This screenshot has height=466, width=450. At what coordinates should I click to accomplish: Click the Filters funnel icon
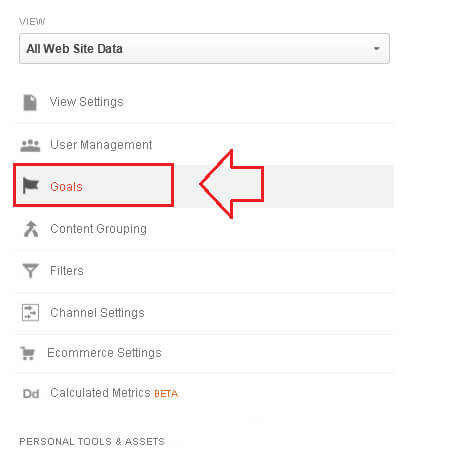click(30, 271)
